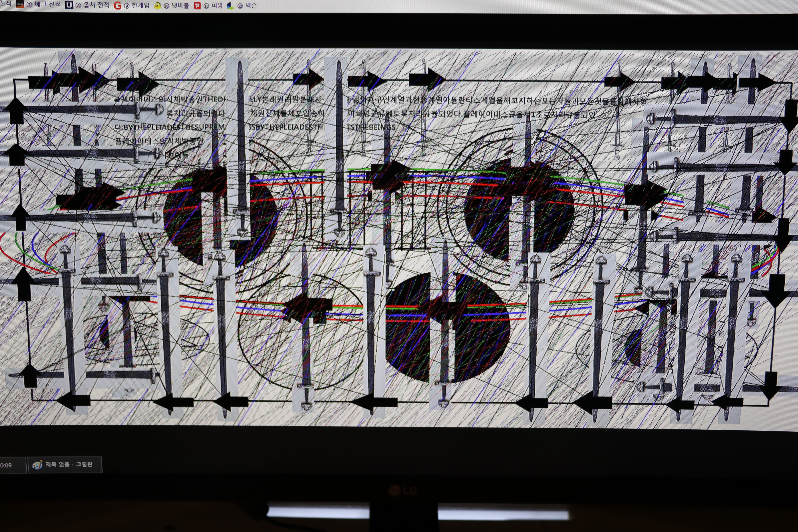The width and height of the screenshot is (798, 532).
Task: Click the ISTHEBEINGS text in the drawing
Action: point(371,127)
